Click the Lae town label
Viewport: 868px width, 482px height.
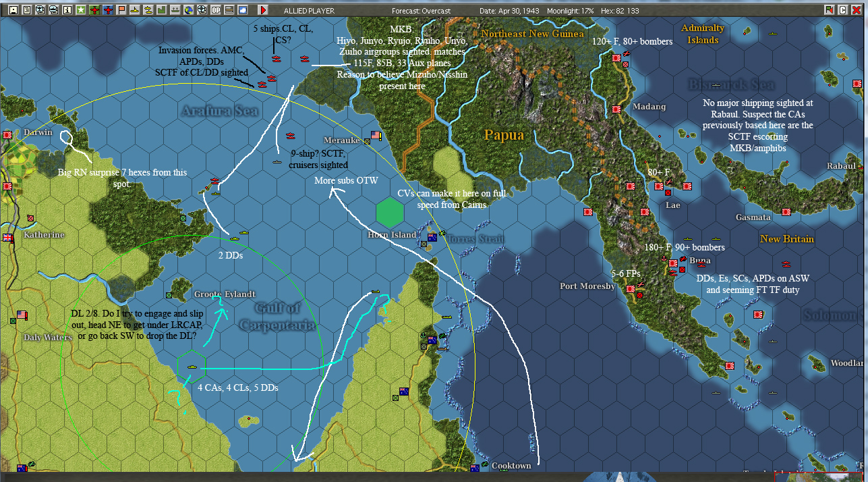pos(672,205)
